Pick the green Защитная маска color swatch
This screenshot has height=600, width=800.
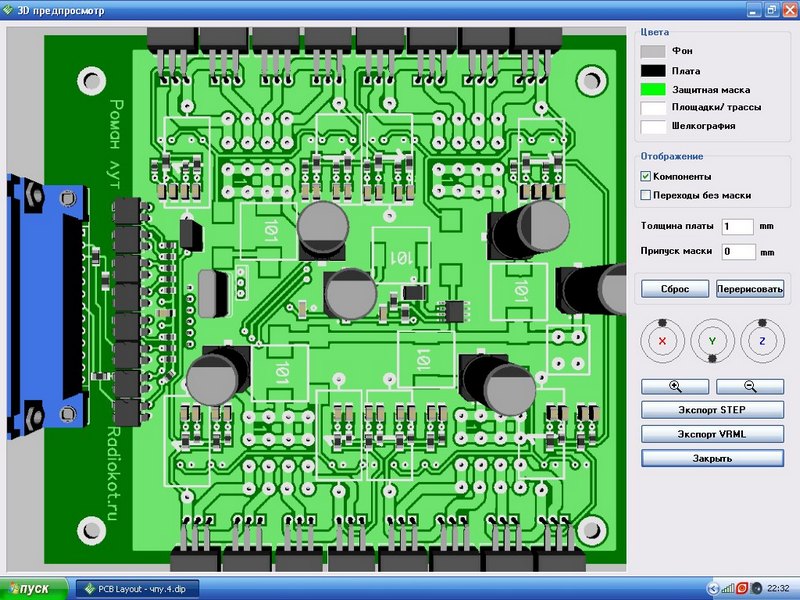point(653,89)
